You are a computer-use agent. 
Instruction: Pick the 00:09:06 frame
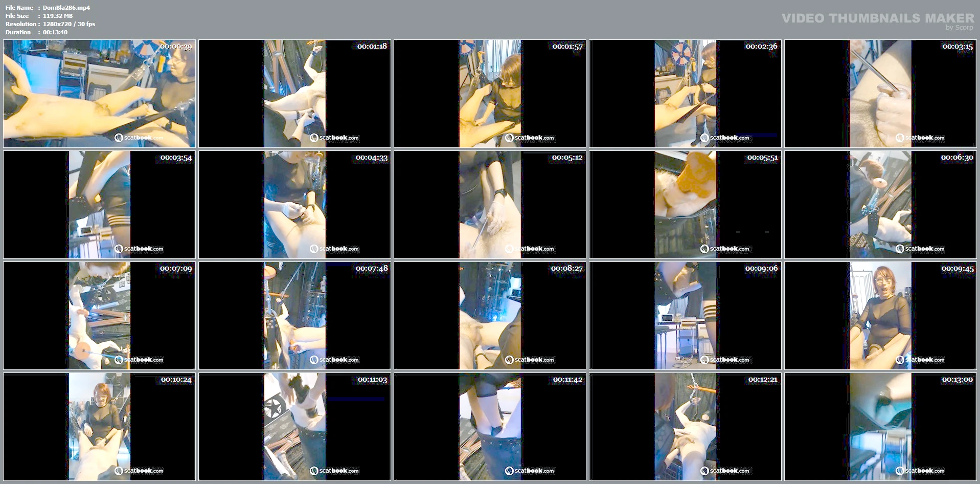(685, 316)
